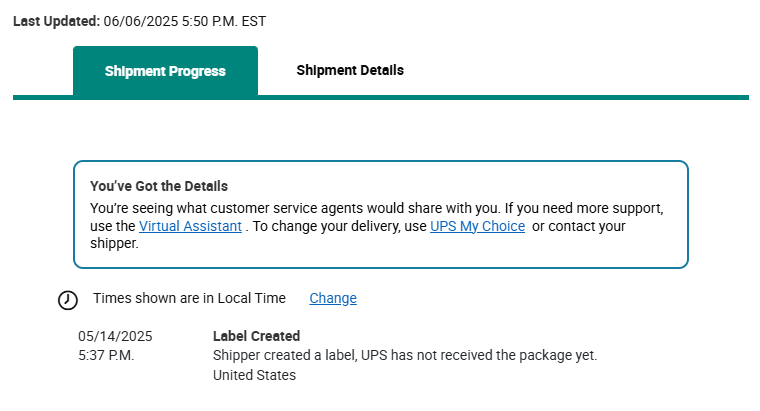Click the 5:37 P.M. event time
760x411 pixels.
[x=106, y=355]
